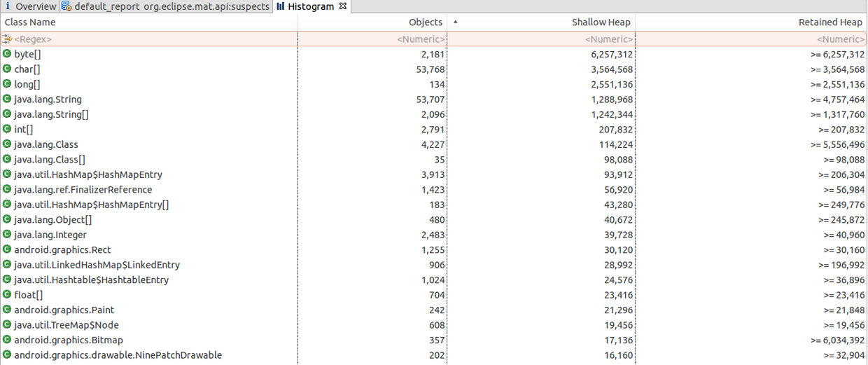Sort by Objects column header
This screenshot has width=868, height=365.
(x=372, y=22)
